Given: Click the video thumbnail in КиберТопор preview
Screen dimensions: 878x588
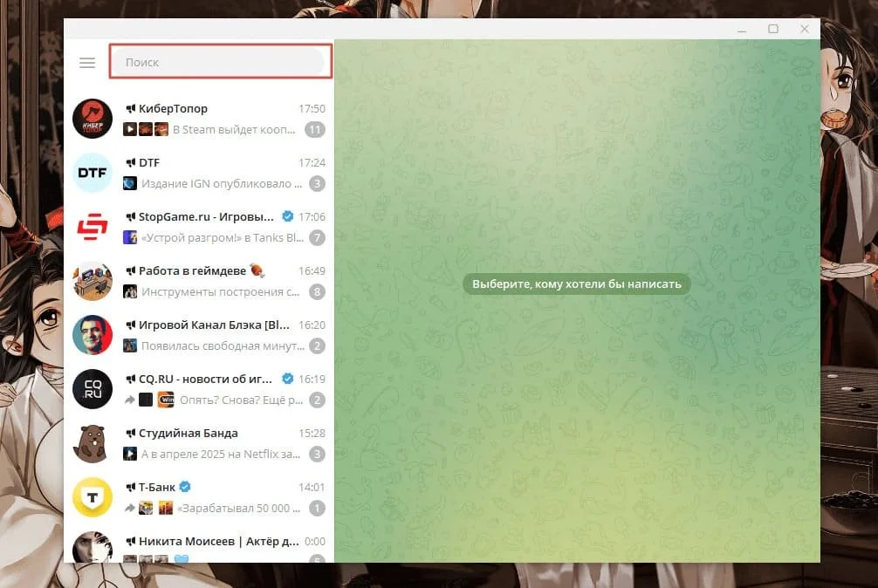Looking at the screenshot, I should (x=130, y=129).
